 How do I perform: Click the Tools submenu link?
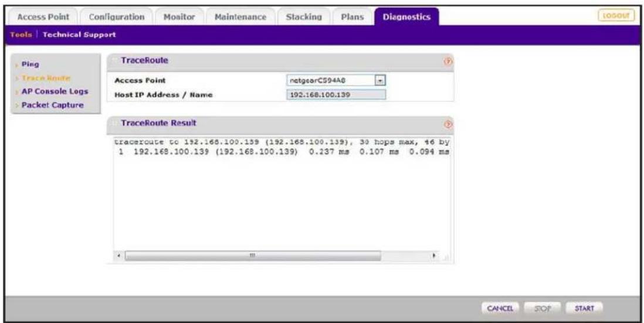point(21,35)
